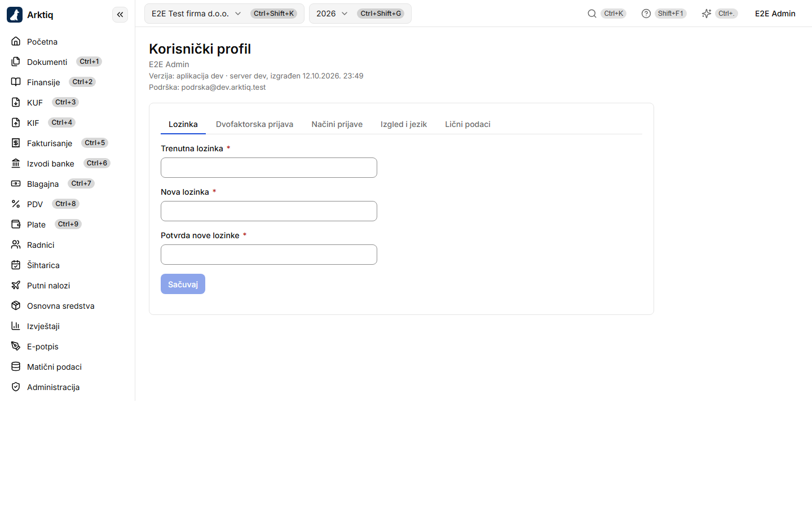Switch to the Izgled i jezik tab

tap(404, 124)
